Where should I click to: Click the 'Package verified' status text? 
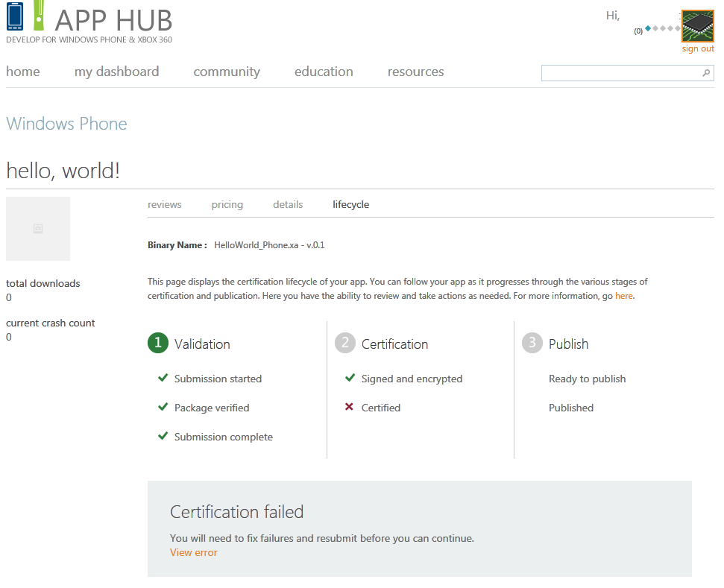(x=212, y=408)
